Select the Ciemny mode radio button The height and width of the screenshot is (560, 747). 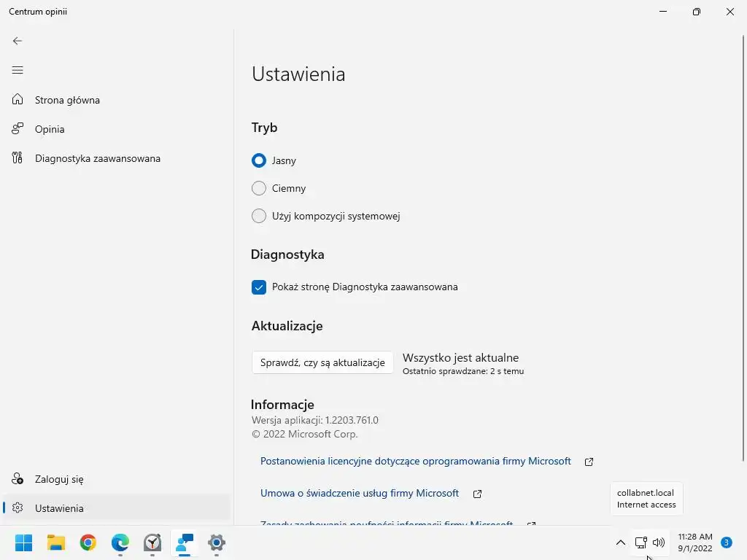[x=259, y=188]
